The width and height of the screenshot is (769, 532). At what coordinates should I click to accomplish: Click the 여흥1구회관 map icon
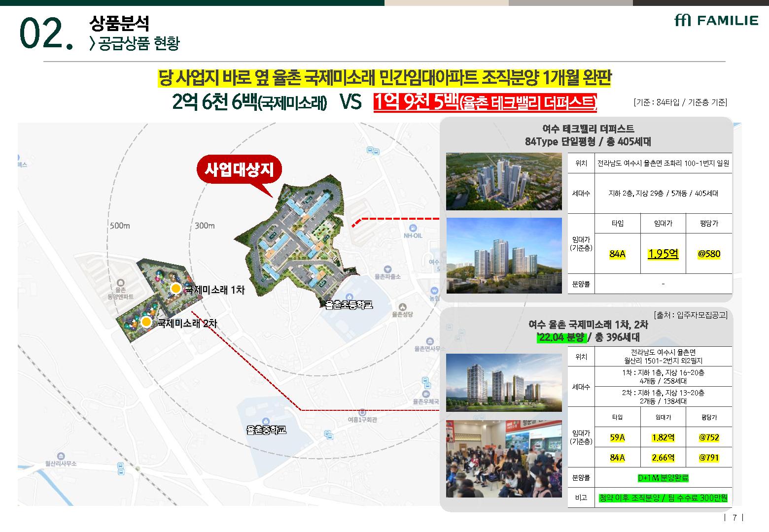click(x=362, y=412)
